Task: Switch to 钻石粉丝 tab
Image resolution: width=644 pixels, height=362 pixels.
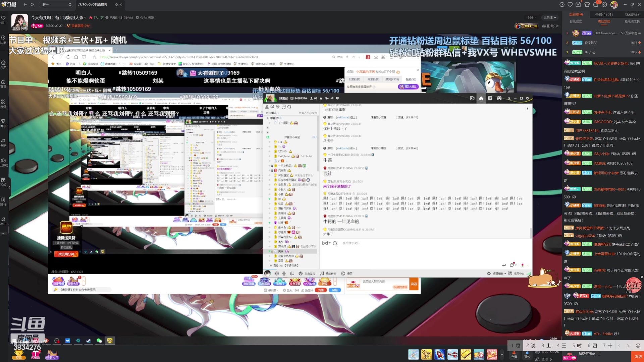Action: click(632, 14)
